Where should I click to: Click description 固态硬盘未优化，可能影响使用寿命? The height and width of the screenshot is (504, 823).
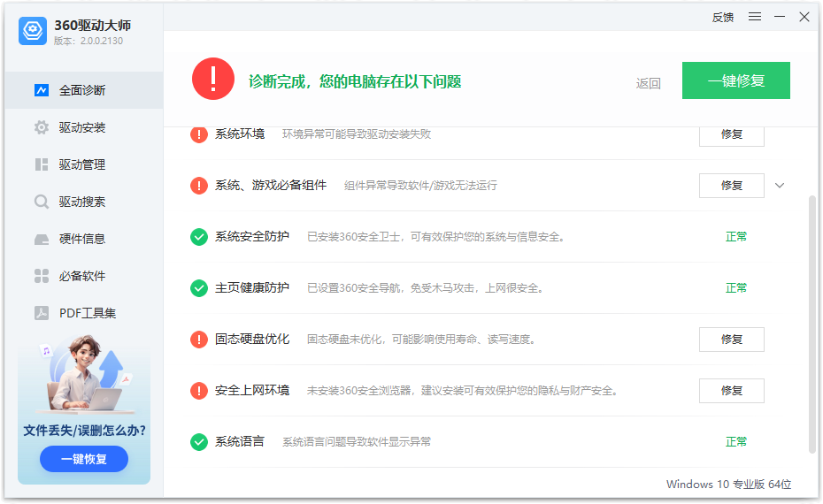coord(421,340)
